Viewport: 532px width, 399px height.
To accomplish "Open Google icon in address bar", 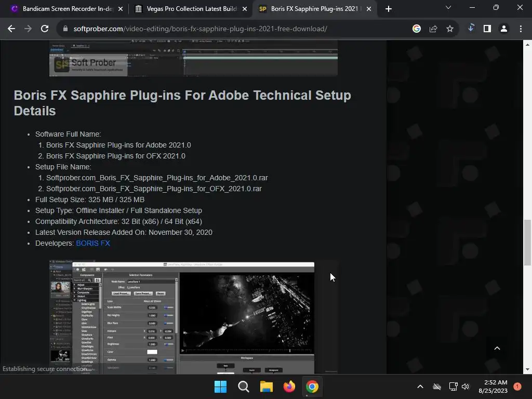I will [x=416, y=29].
